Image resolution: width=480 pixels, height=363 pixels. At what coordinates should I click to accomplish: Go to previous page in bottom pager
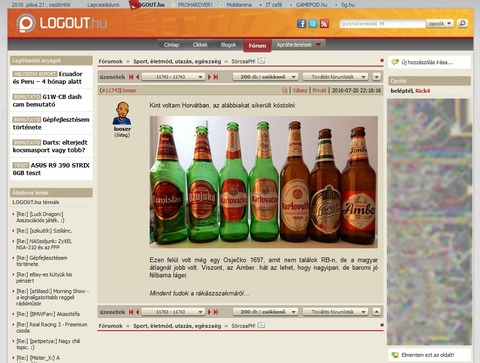pyautogui.click(x=137, y=312)
